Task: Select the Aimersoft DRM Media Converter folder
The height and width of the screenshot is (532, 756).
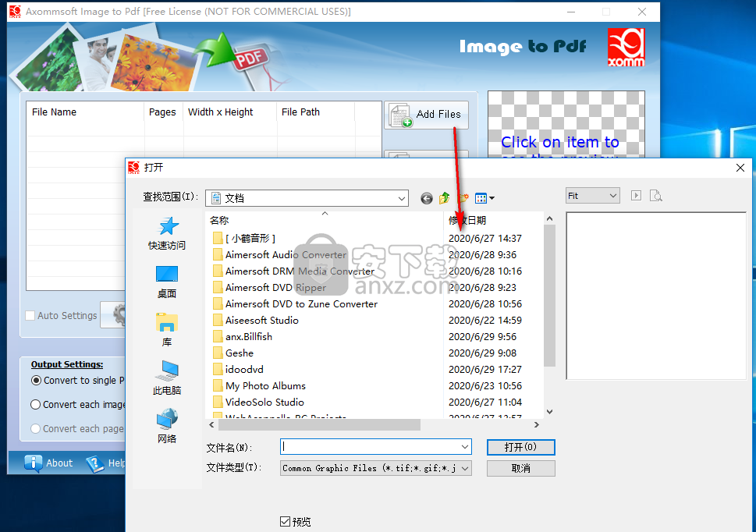Action: pyautogui.click(x=294, y=271)
